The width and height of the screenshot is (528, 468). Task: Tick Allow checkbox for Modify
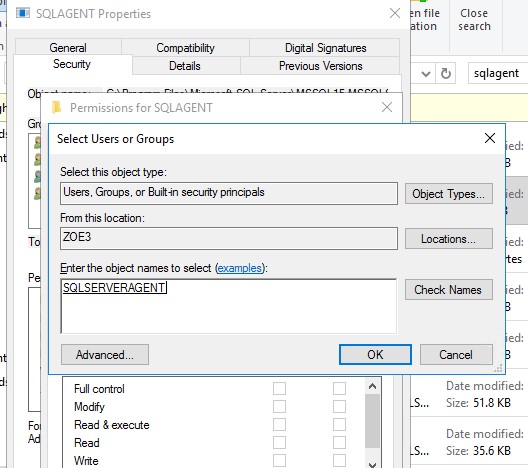click(x=279, y=406)
